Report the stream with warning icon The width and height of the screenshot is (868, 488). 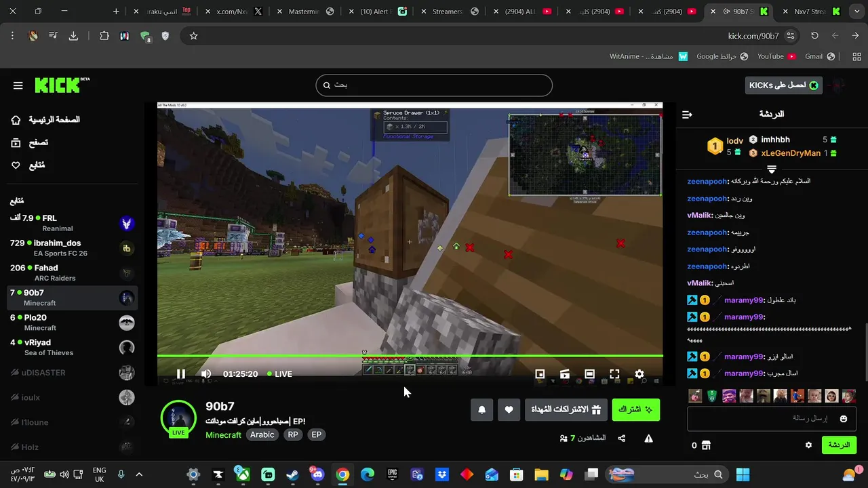pos(648,439)
